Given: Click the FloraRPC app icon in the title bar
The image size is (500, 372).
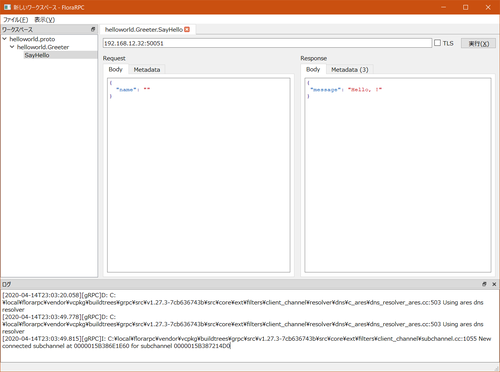Looking at the screenshot, I should [x=7, y=7].
